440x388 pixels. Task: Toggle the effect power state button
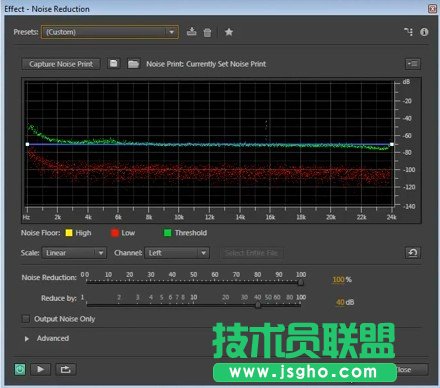(20, 369)
